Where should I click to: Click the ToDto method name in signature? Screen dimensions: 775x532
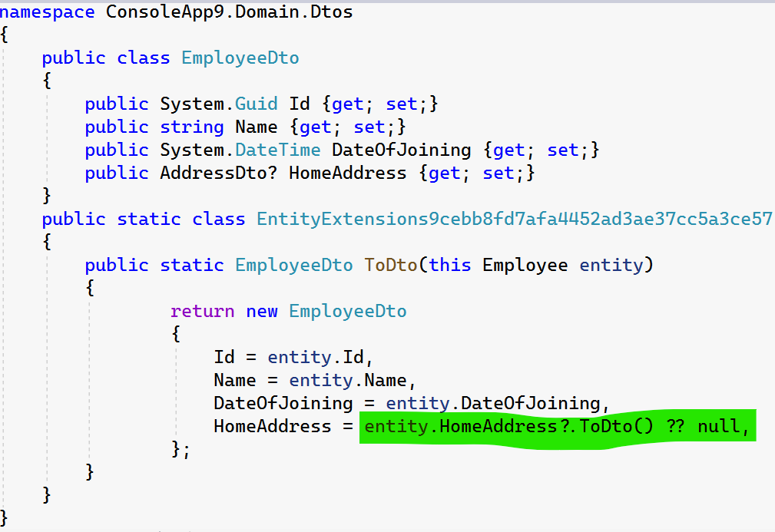(x=390, y=266)
